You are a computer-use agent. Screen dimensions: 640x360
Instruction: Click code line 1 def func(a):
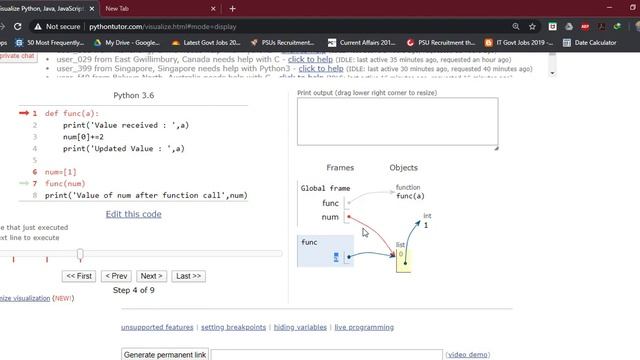point(72,113)
